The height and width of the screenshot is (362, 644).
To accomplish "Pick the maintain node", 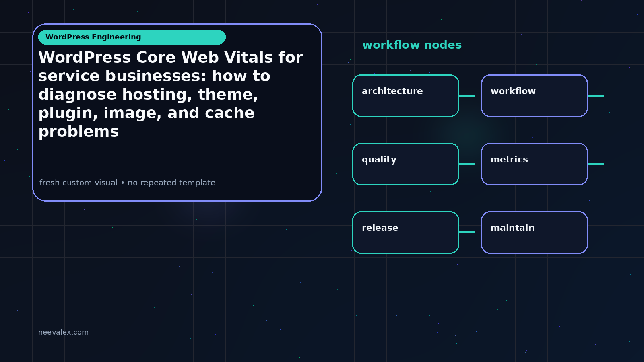I will click(x=535, y=232).
